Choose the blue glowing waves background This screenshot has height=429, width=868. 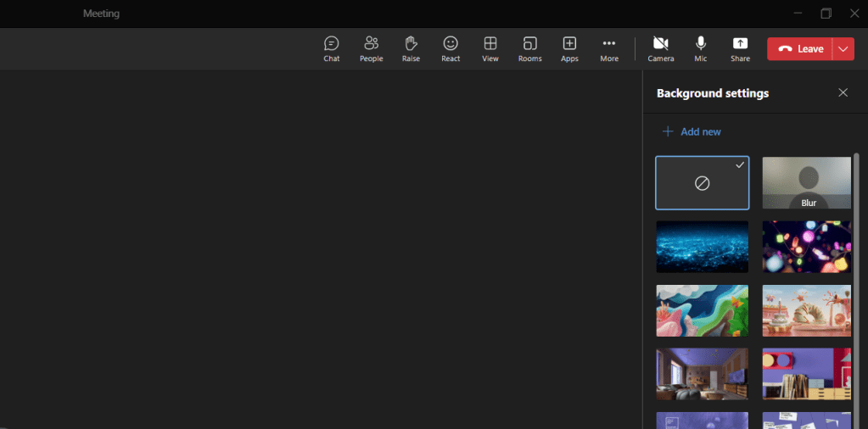702,247
